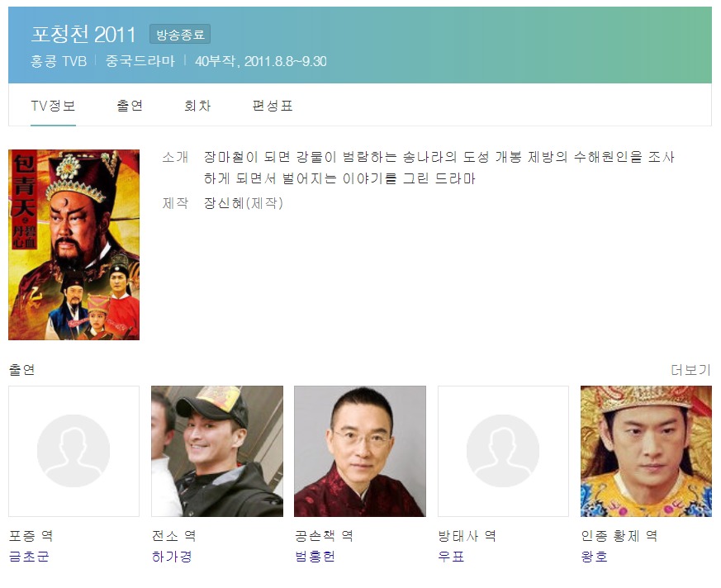The height and width of the screenshot is (588, 721).
Task: Click the 장신혜(제작) producer name
Action: (244, 203)
